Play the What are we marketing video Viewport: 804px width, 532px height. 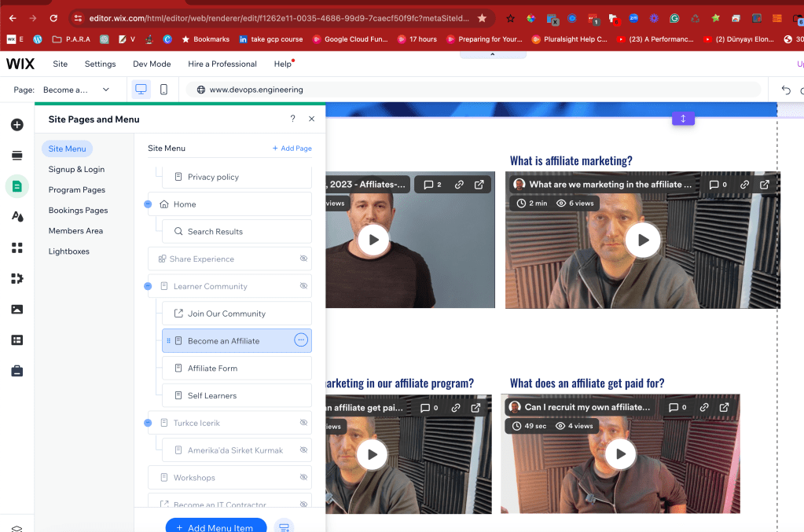pos(643,240)
